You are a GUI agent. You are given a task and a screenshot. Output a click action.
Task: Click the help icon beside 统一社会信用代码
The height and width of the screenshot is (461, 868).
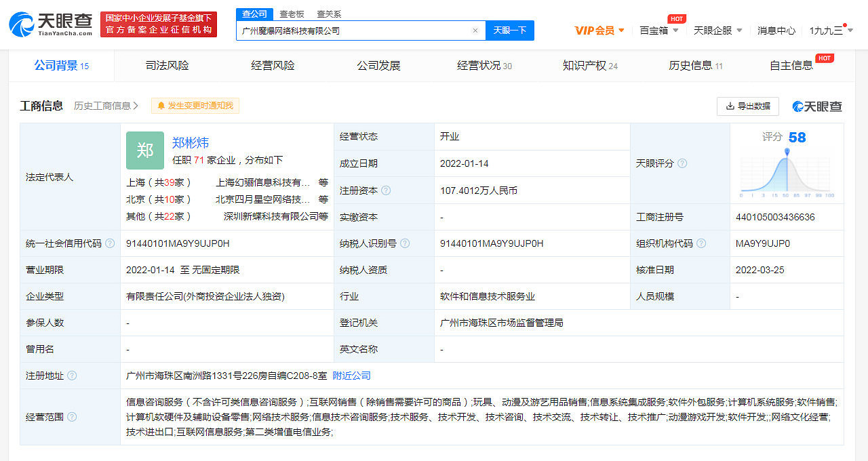tap(111, 243)
